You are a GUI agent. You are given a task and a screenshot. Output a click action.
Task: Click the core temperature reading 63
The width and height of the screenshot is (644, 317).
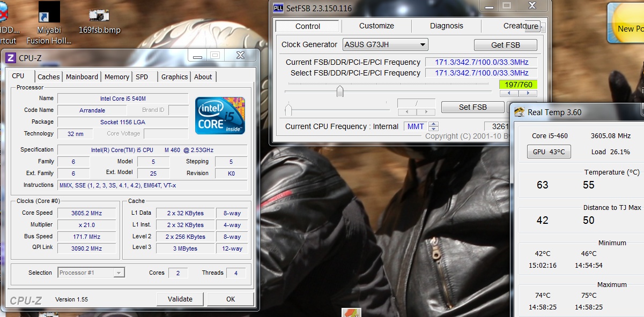(x=543, y=185)
